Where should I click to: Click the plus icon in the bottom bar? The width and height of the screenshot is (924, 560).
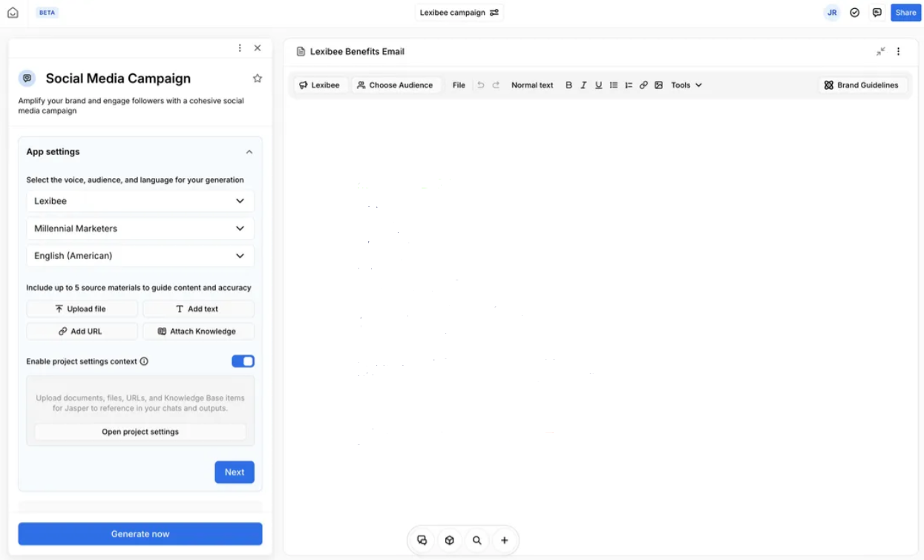click(x=505, y=540)
